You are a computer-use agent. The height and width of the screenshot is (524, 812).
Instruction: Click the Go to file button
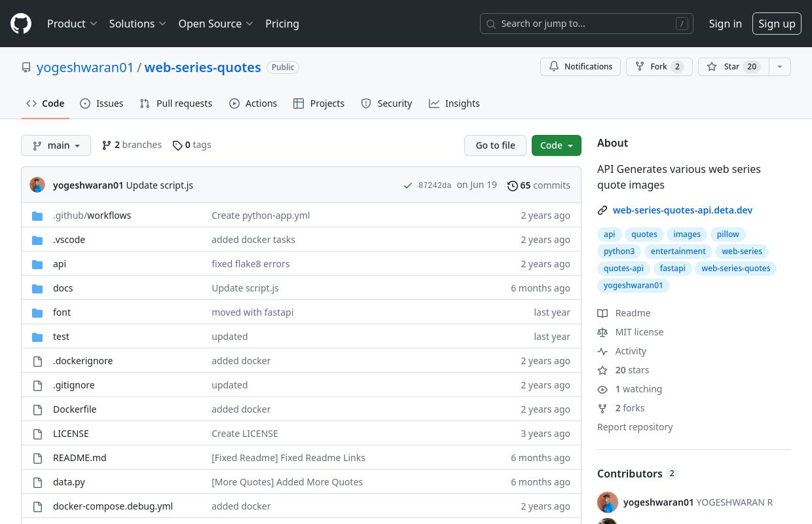pos(495,145)
